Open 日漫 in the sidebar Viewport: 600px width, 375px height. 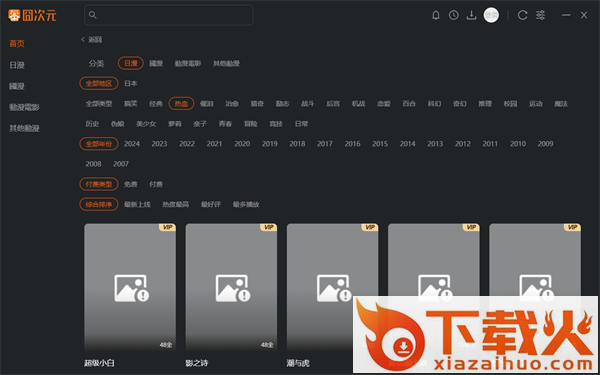tap(17, 65)
